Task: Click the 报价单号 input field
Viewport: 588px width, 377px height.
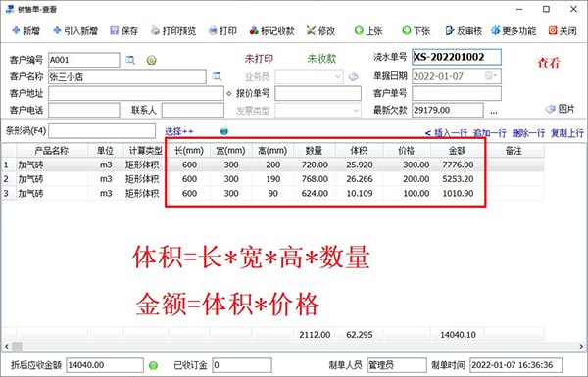Action: click(318, 93)
